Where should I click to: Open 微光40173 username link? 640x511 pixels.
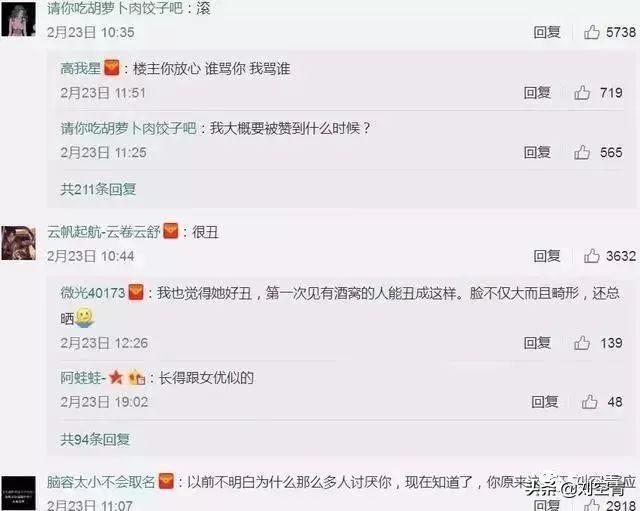(93, 293)
